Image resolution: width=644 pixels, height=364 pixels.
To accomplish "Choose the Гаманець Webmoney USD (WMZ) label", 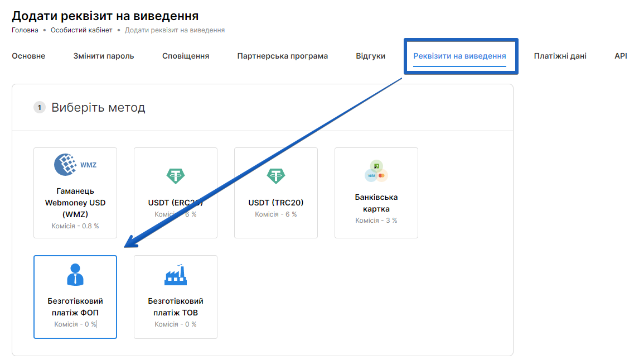I will 75,203.
